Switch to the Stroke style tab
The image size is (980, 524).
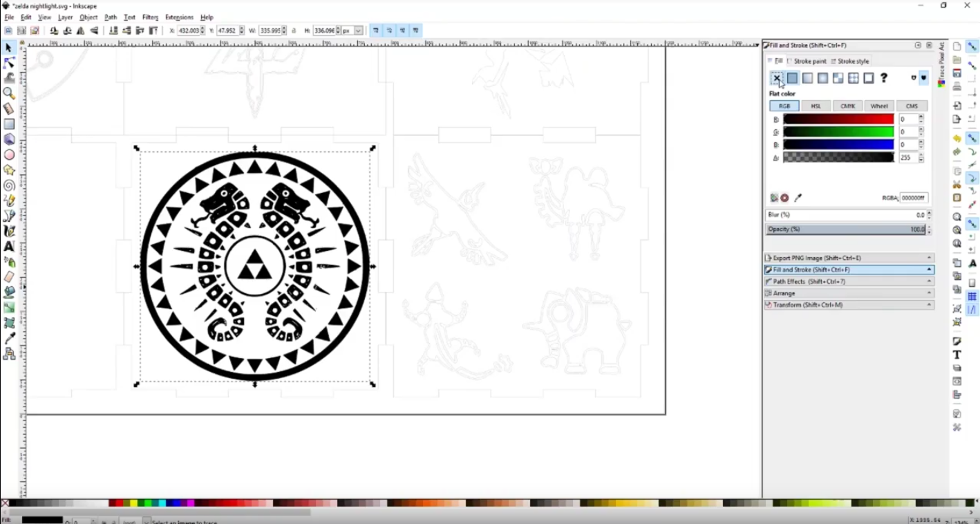850,62
